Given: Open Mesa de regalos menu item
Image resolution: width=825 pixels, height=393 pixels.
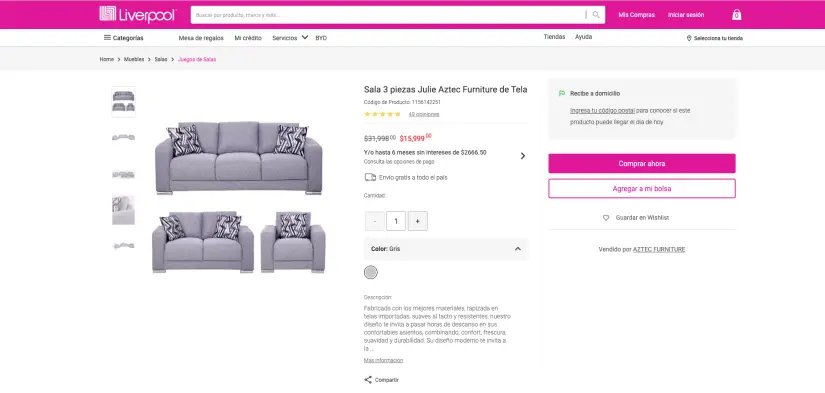Looking at the screenshot, I should pos(201,38).
